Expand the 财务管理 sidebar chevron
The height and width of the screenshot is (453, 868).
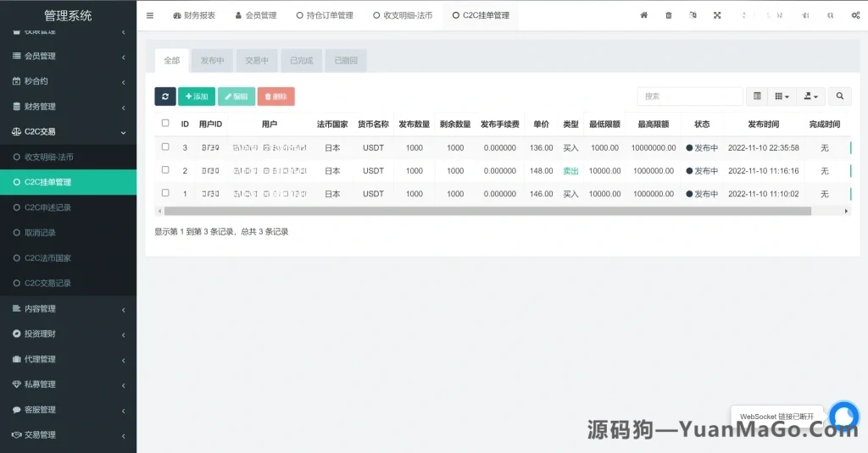click(x=124, y=108)
